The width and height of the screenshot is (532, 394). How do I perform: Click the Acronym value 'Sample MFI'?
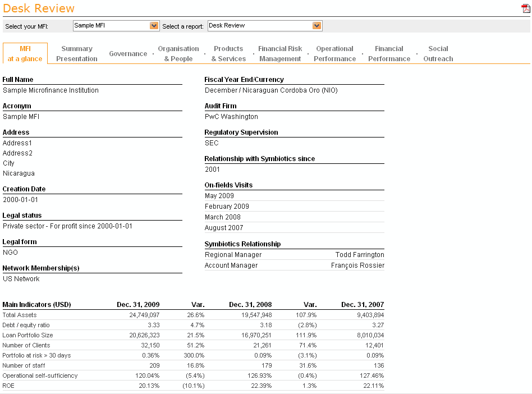tap(21, 117)
